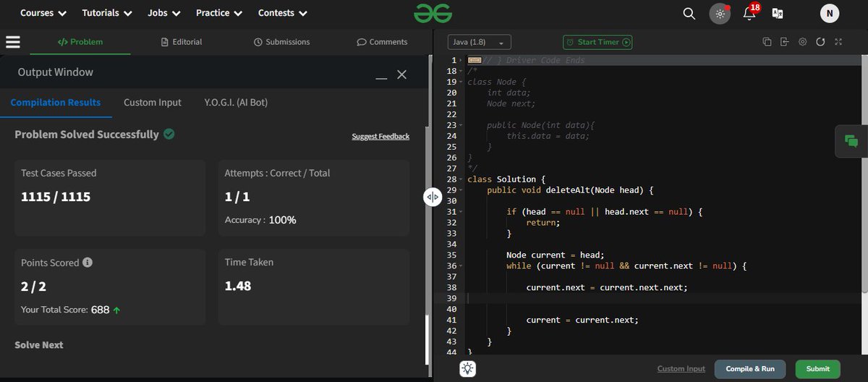Click the 1115 / 1115 test cases value
This screenshot has width=868, height=382.
56,196
